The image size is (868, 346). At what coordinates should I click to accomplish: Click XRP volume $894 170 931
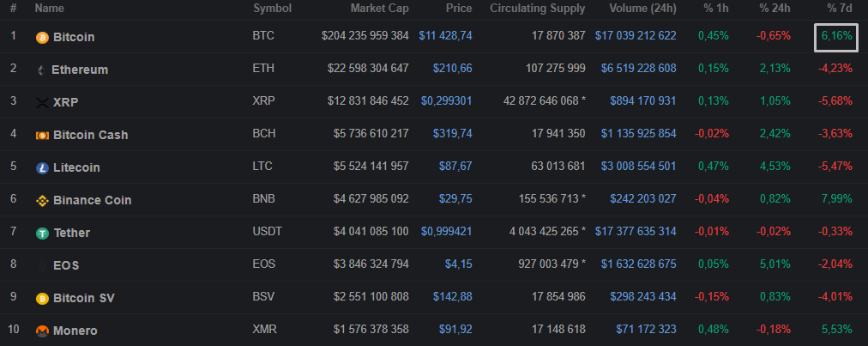point(643,101)
